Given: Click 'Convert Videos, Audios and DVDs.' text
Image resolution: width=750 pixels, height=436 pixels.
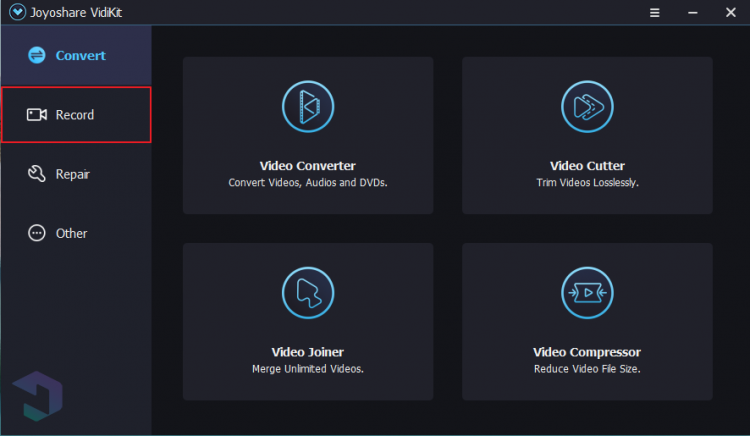Looking at the screenshot, I should (x=308, y=183).
